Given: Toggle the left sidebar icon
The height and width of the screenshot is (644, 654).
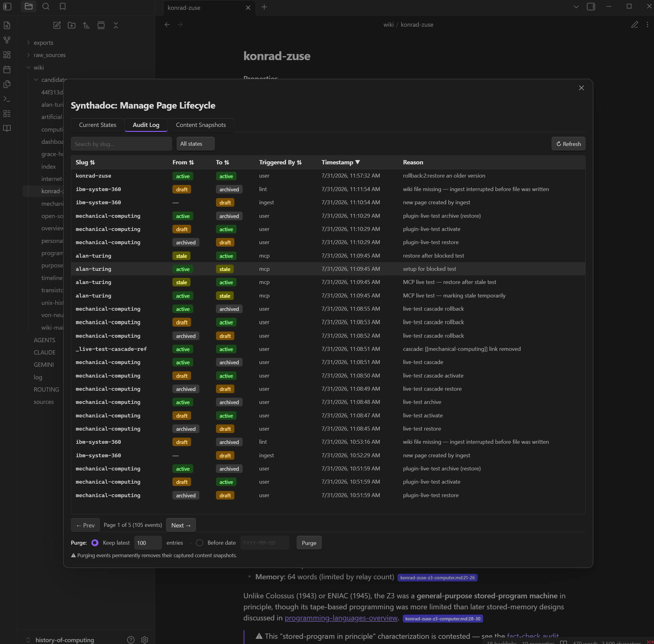Looking at the screenshot, I should pyautogui.click(x=7, y=6).
